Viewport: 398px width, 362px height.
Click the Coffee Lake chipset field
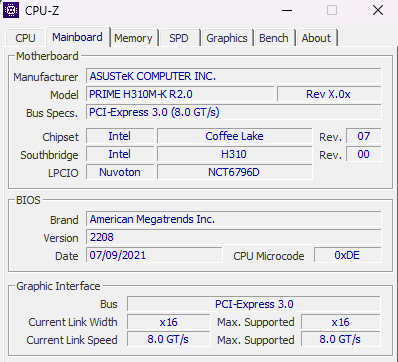pos(235,136)
